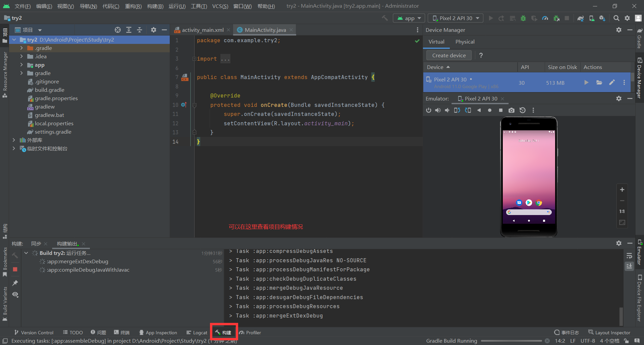Open App Inspection tool window
Viewport: 644px width, 345px height.
[x=158, y=332]
